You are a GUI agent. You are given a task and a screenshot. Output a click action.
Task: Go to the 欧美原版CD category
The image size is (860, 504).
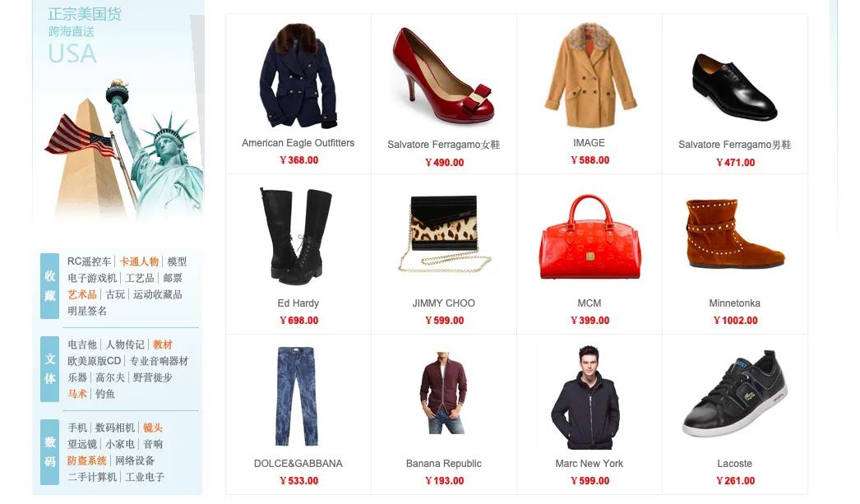tap(95, 361)
